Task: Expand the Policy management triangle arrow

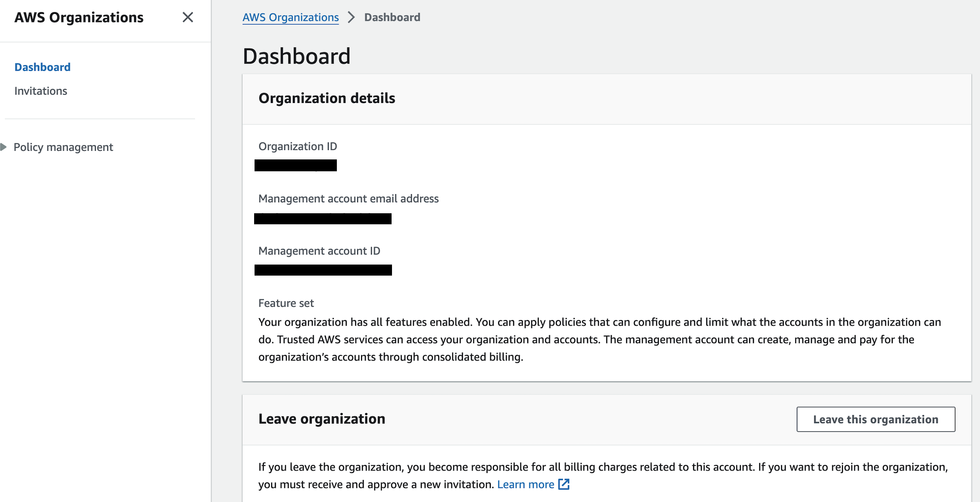Action: [4, 147]
